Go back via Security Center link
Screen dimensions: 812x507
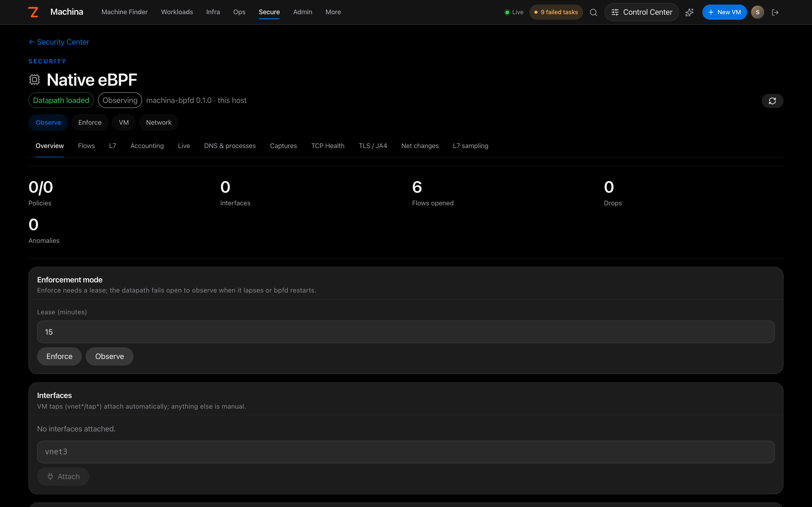59,42
